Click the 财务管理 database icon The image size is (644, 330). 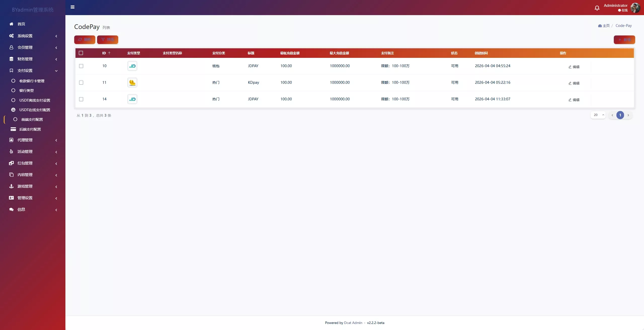coord(11,59)
